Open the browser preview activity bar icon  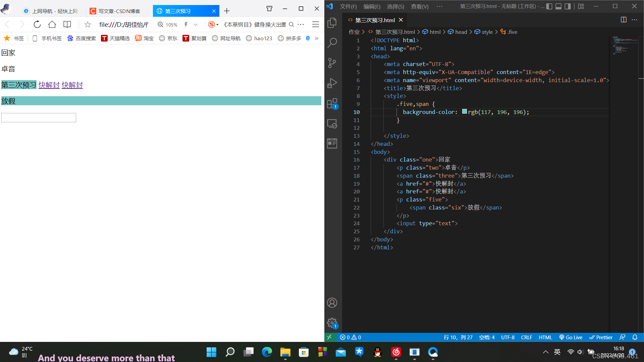click(x=332, y=143)
